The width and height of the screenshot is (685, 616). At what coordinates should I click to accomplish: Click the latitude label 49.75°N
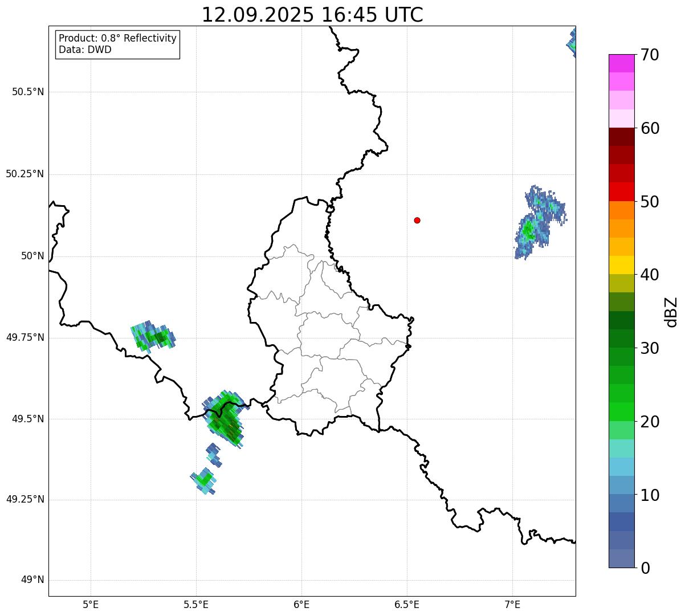(25, 337)
